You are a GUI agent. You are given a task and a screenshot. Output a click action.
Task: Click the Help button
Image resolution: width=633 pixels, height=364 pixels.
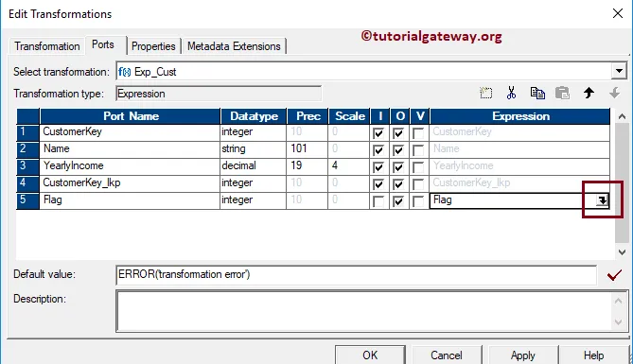(593, 355)
